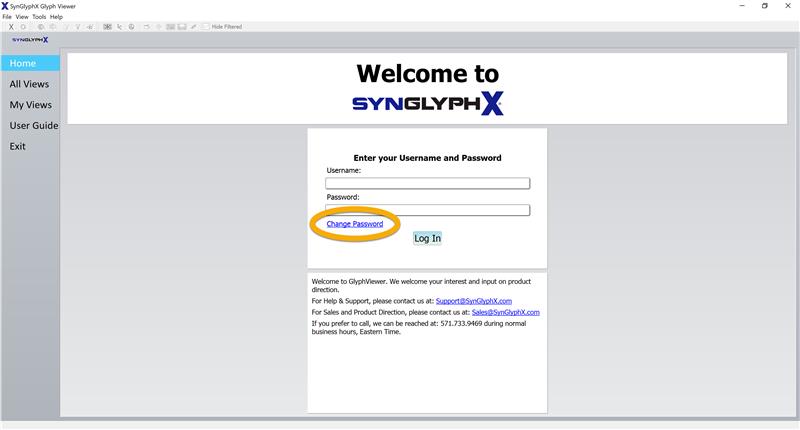This screenshot has height=430, width=800.
Task: Open the Help menu
Action: 56,17
